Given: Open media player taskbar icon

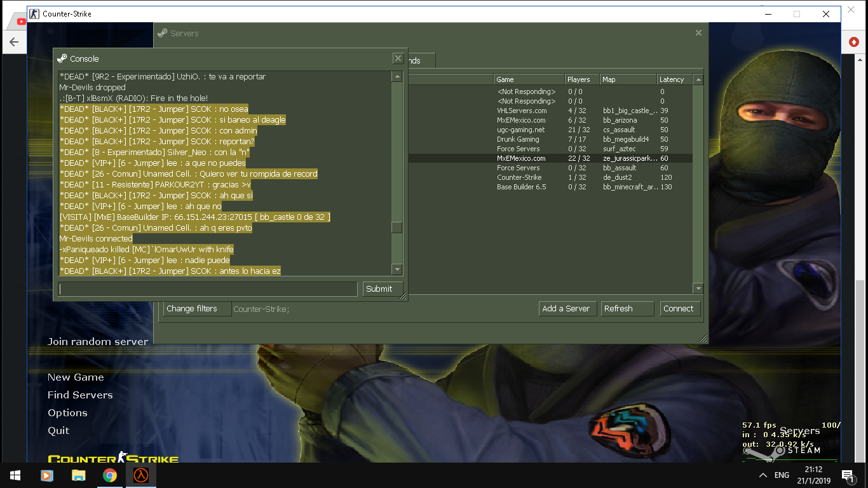Looking at the screenshot, I should click(46, 475).
